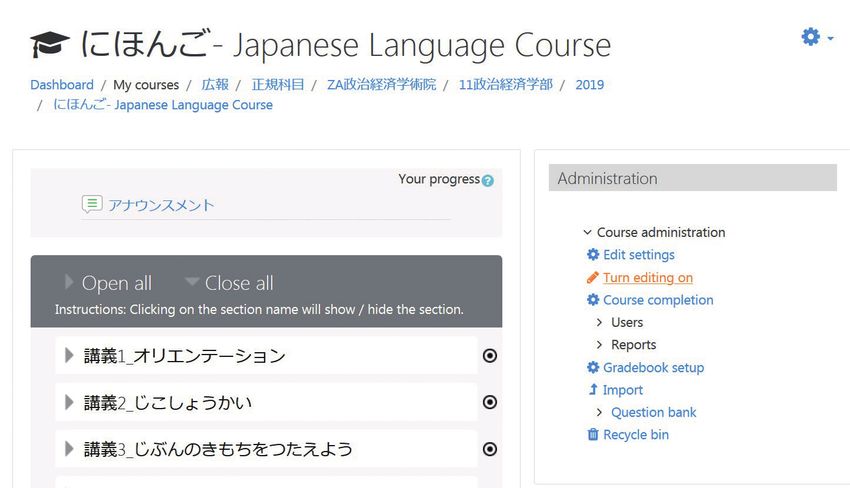Click the course title heading にほんご- Japanese Language Course

tap(346, 44)
